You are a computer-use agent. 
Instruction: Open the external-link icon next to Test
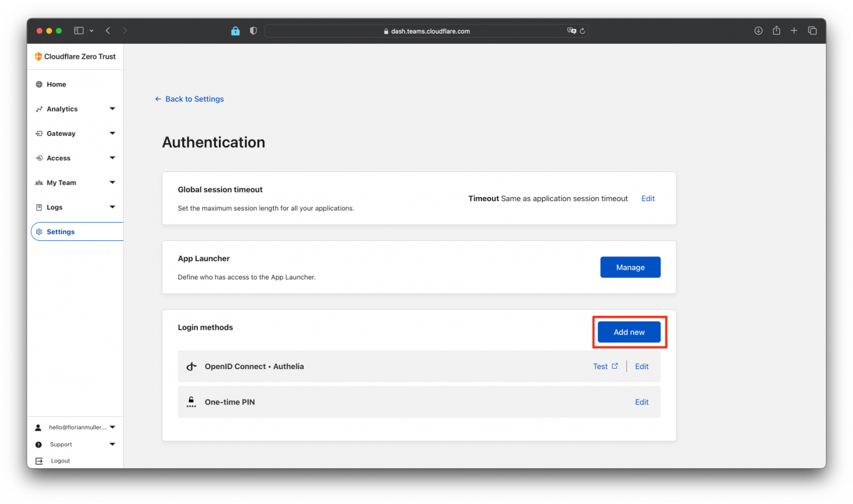615,365
